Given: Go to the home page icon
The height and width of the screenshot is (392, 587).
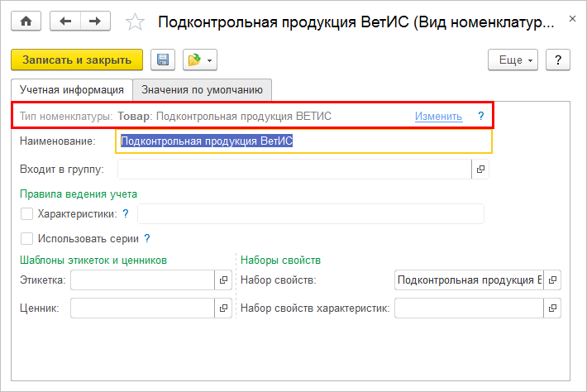Looking at the screenshot, I should click(26, 22).
